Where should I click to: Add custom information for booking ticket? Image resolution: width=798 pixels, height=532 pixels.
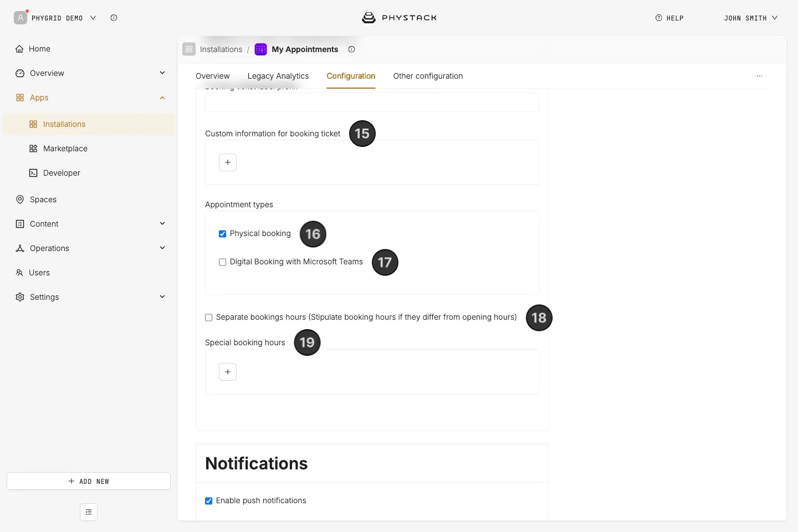pyautogui.click(x=228, y=162)
